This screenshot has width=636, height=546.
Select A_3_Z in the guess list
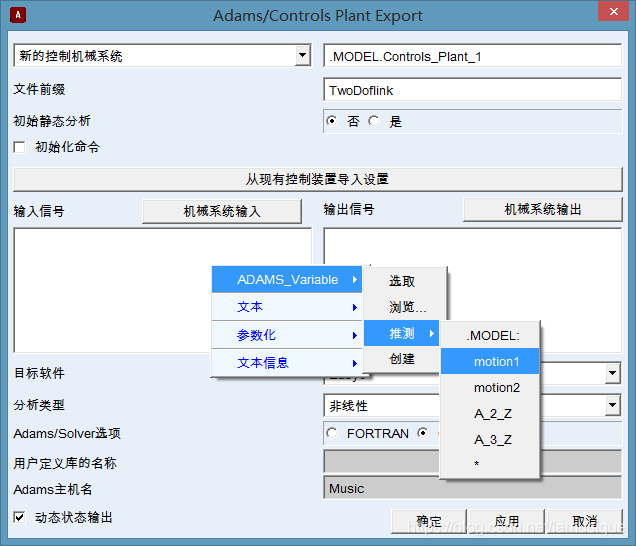490,440
